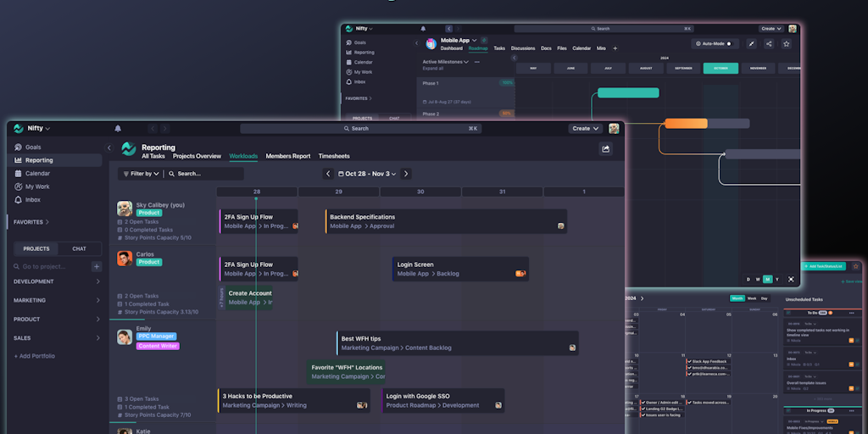Click the forward arrow in the Reporting window header

tap(164, 129)
